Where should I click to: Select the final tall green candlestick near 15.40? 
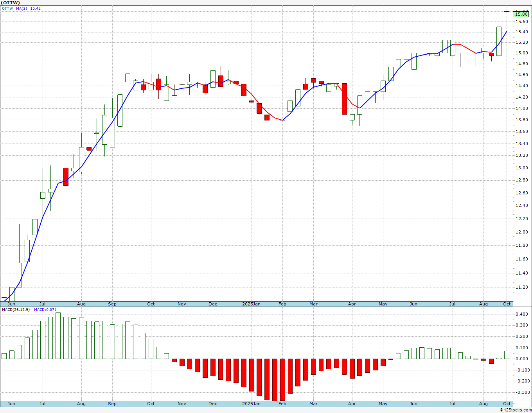tap(499, 41)
